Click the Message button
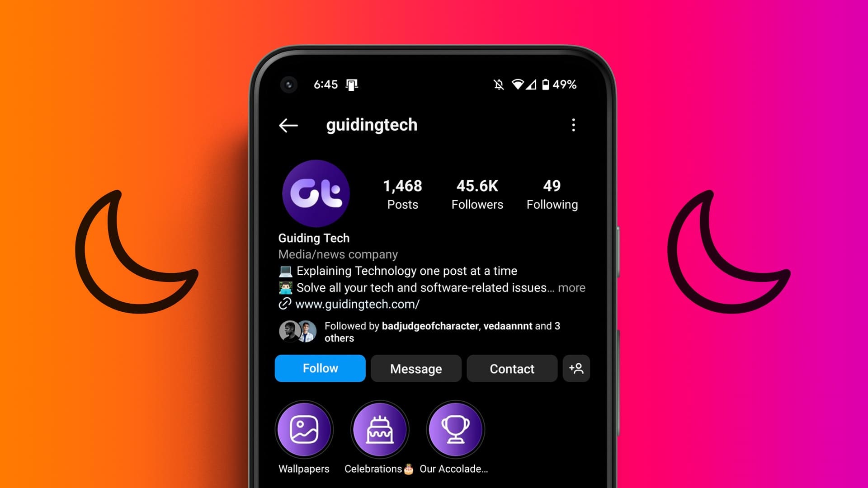This screenshot has width=868, height=488. [415, 368]
